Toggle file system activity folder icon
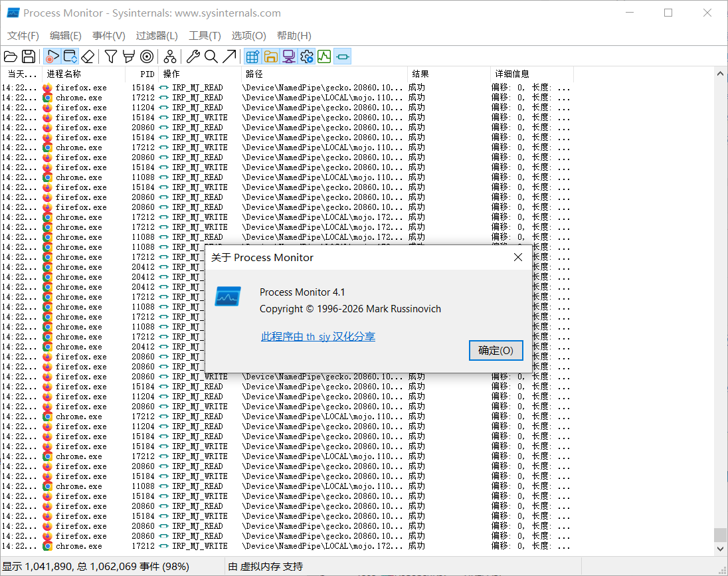The image size is (728, 576). (270, 56)
